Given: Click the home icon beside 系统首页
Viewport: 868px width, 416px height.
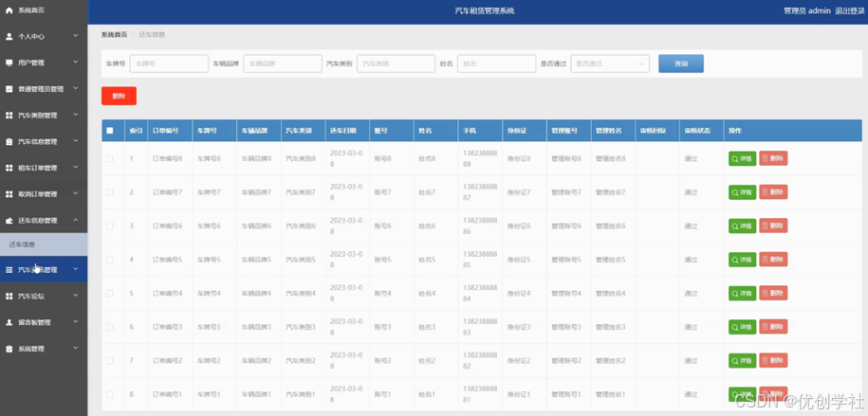Looking at the screenshot, I should click(9, 10).
